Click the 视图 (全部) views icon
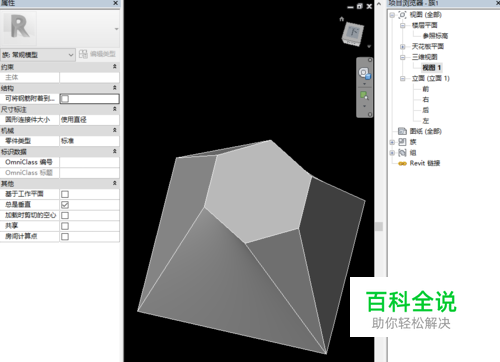500x362 pixels. tap(402, 15)
